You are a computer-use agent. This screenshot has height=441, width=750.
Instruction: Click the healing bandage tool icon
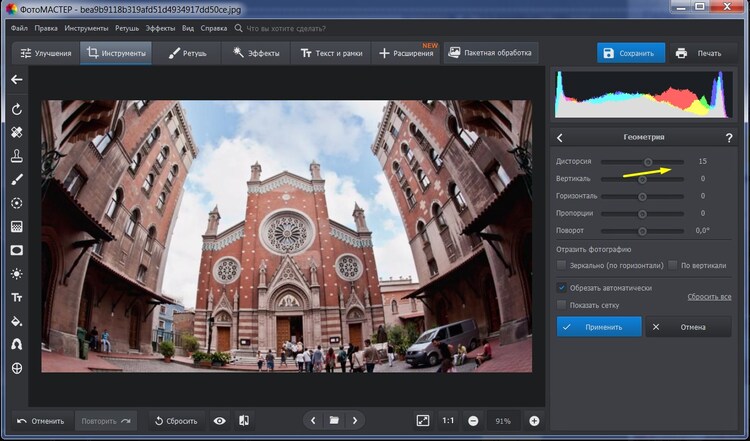pyautogui.click(x=16, y=132)
